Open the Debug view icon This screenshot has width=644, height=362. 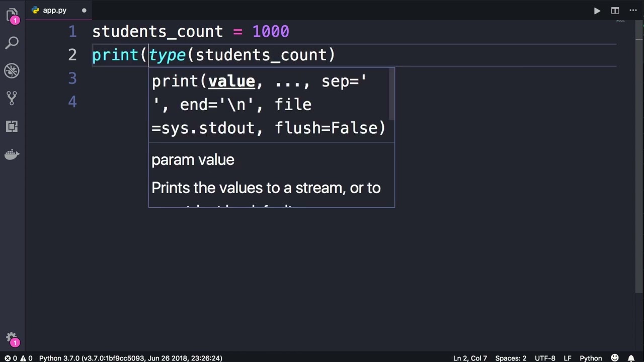point(12,70)
